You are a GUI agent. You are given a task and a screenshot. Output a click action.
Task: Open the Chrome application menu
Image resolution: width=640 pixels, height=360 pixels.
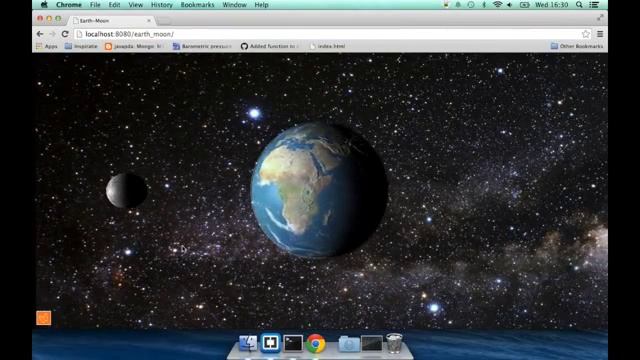click(x=69, y=5)
